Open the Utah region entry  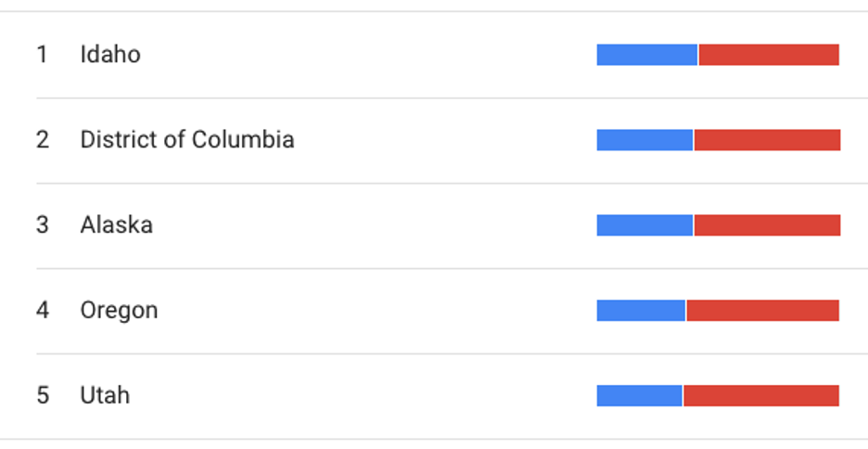click(105, 396)
